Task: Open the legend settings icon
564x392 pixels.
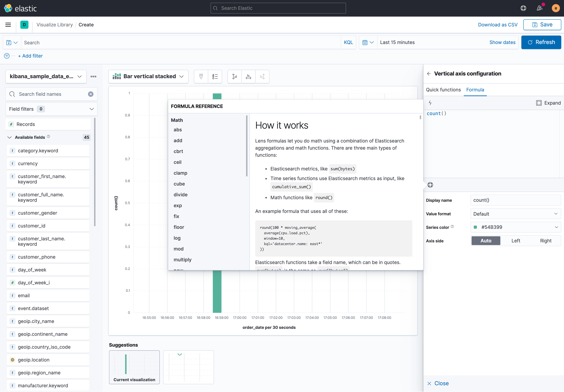Action: 215,76
